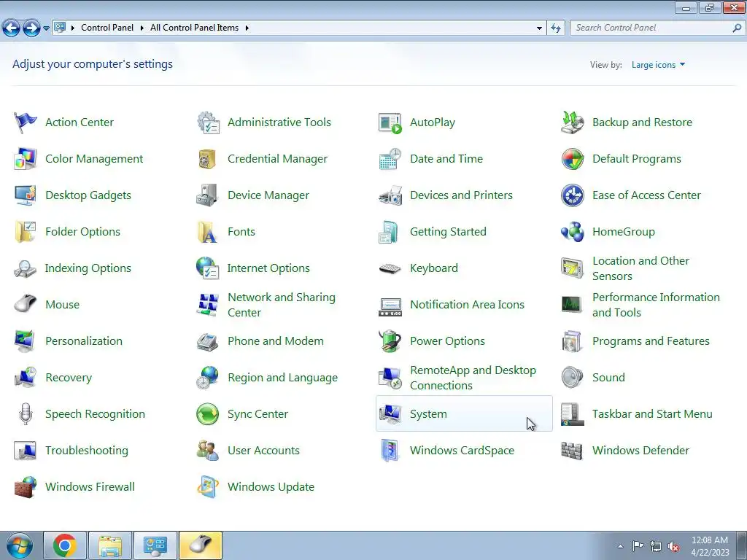Click the Windows Defender wall icon

[572, 451]
